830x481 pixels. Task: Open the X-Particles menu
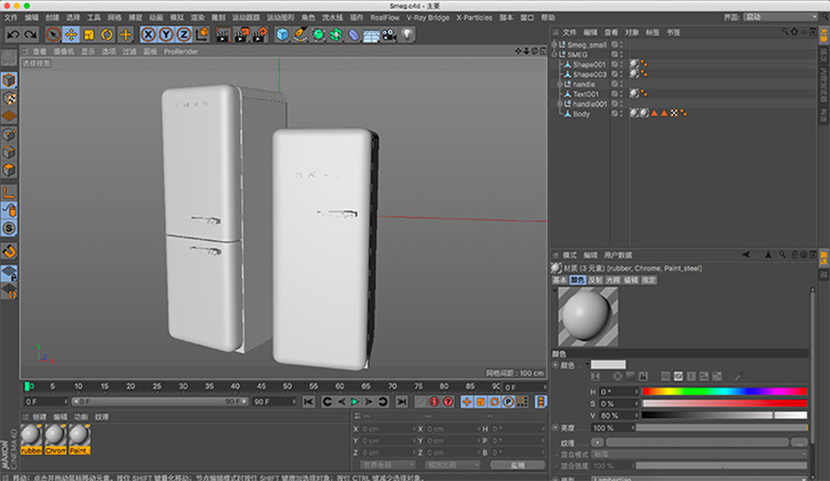474,17
